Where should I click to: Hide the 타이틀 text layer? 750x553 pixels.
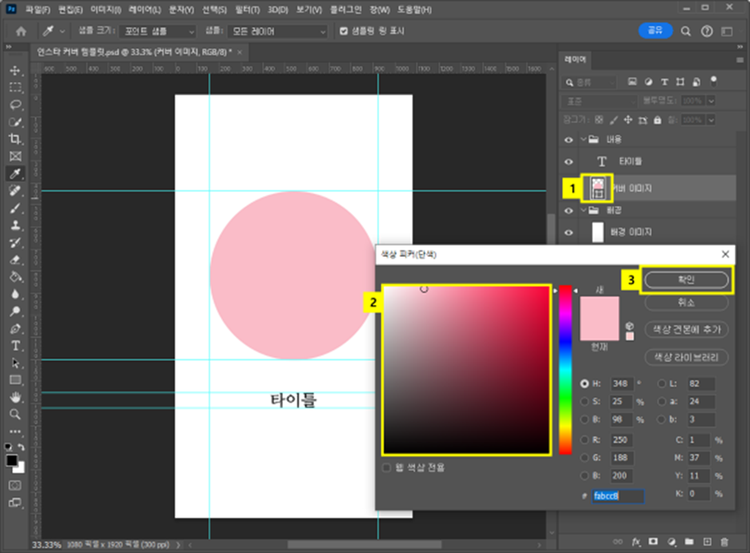[x=568, y=161]
